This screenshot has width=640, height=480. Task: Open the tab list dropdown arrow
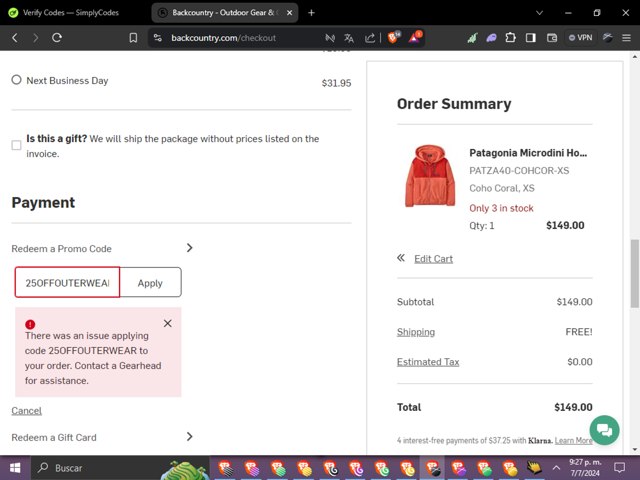[539, 13]
